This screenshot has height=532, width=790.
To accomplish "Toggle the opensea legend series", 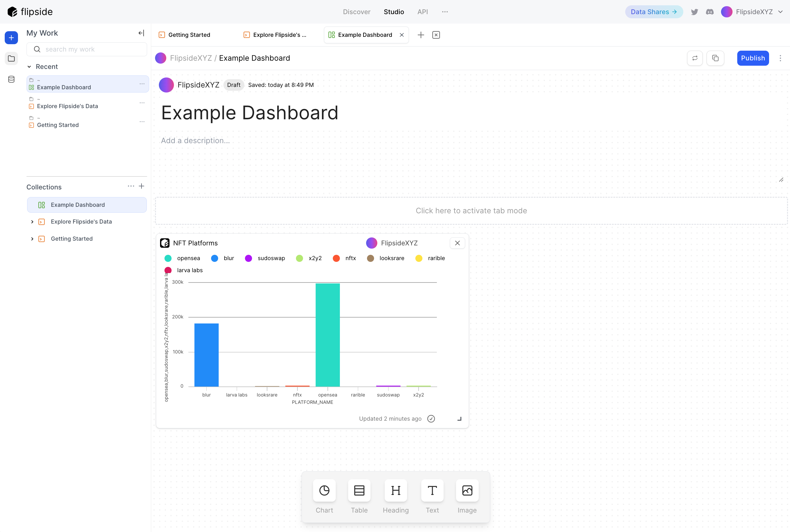I will pyautogui.click(x=182, y=258).
